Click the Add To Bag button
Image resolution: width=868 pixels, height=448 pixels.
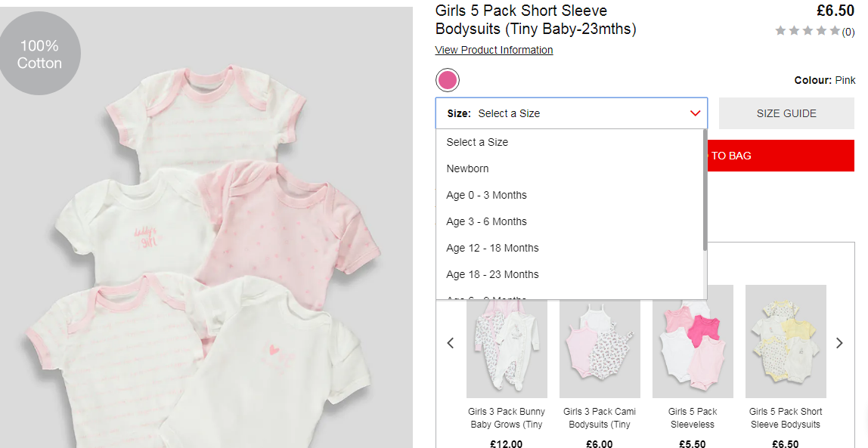click(781, 156)
